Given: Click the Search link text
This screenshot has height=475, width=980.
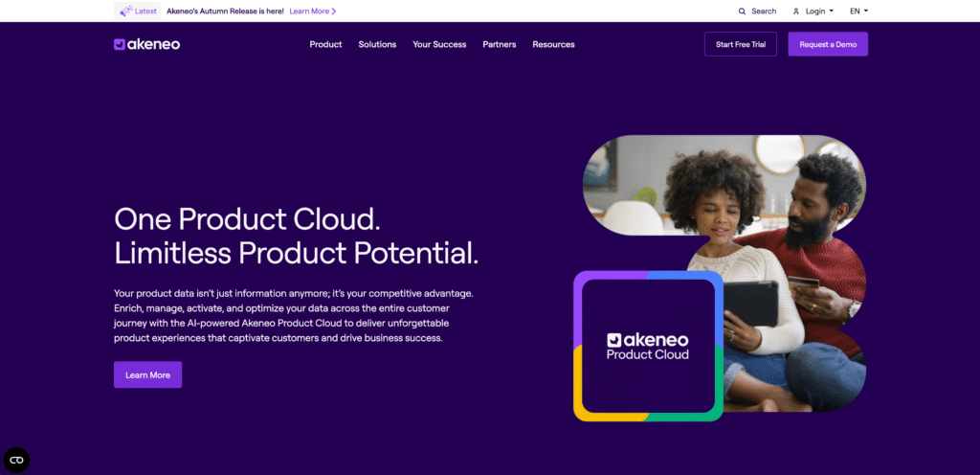Looking at the screenshot, I should [x=764, y=11].
